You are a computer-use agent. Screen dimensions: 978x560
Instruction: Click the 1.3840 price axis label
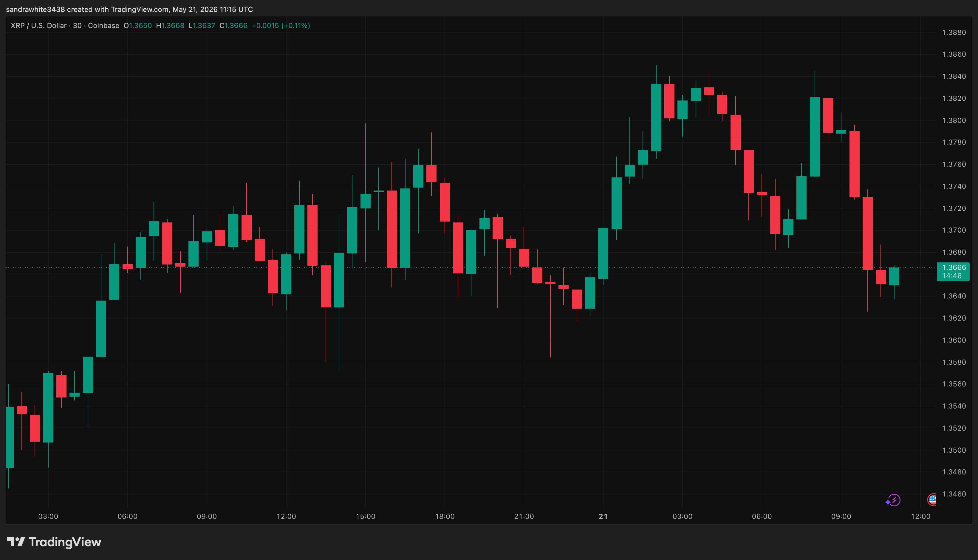pos(954,76)
